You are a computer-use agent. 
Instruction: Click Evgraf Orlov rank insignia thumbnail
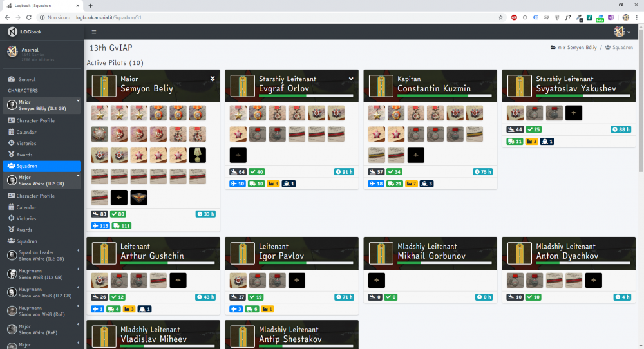(x=242, y=86)
